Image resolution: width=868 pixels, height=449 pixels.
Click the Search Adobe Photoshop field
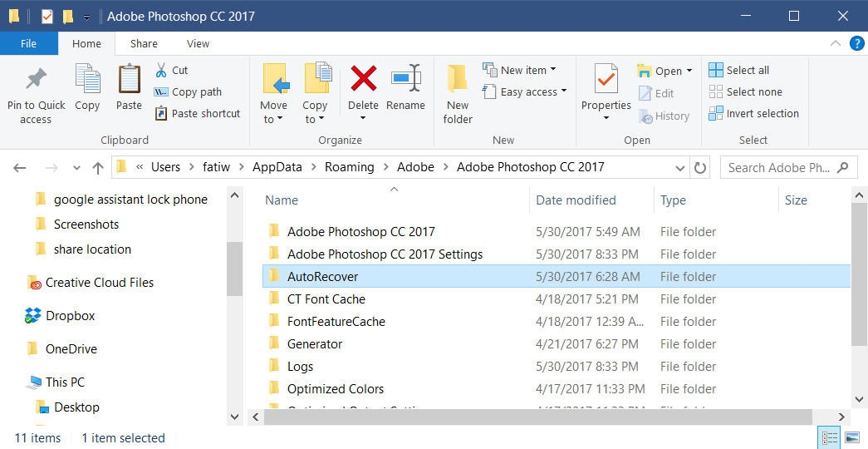(x=788, y=167)
